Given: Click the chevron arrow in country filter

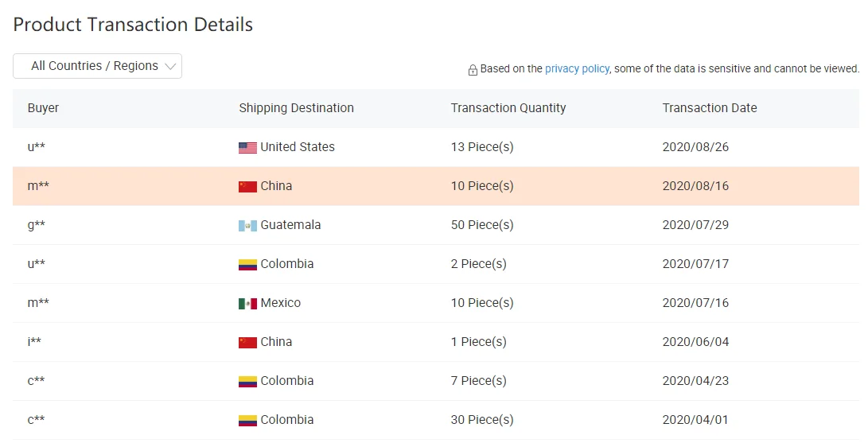Looking at the screenshot, I should [x=169, y=67].
